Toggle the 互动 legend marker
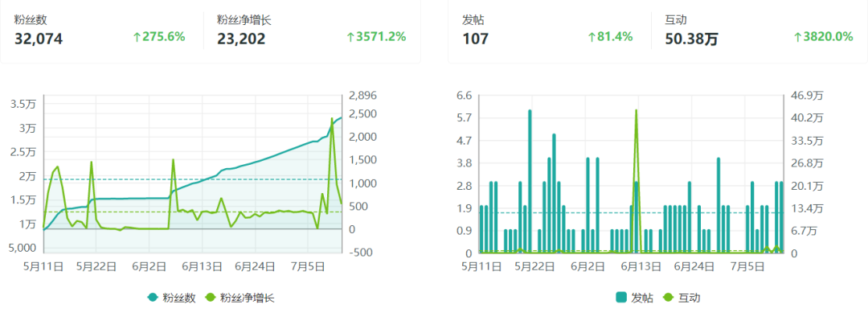Screen dimensions: 868x333 coord(668,298)
